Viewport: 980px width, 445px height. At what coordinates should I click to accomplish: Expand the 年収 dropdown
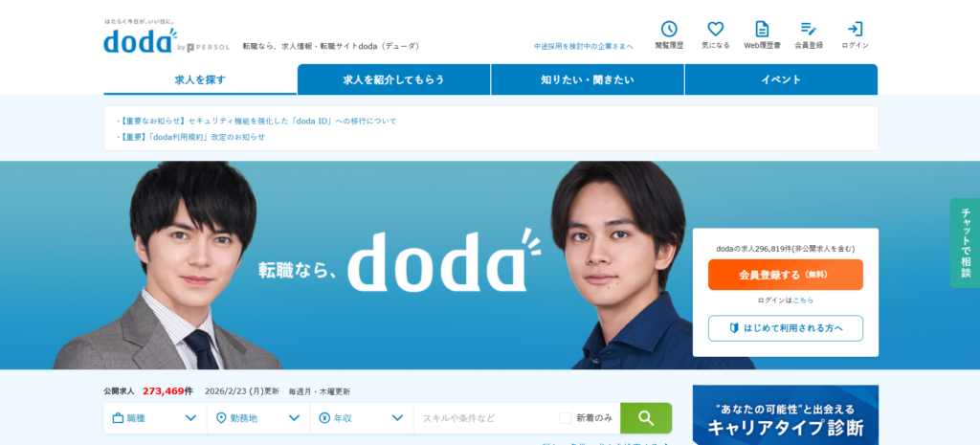point(362,418)
